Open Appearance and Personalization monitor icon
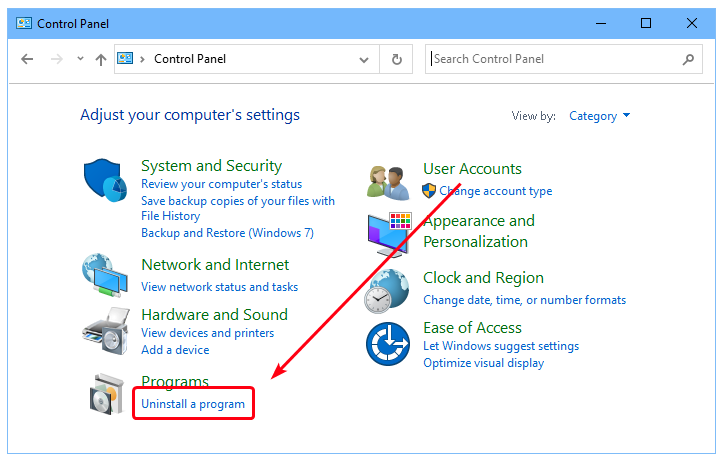720x460 pixels. 389,233
